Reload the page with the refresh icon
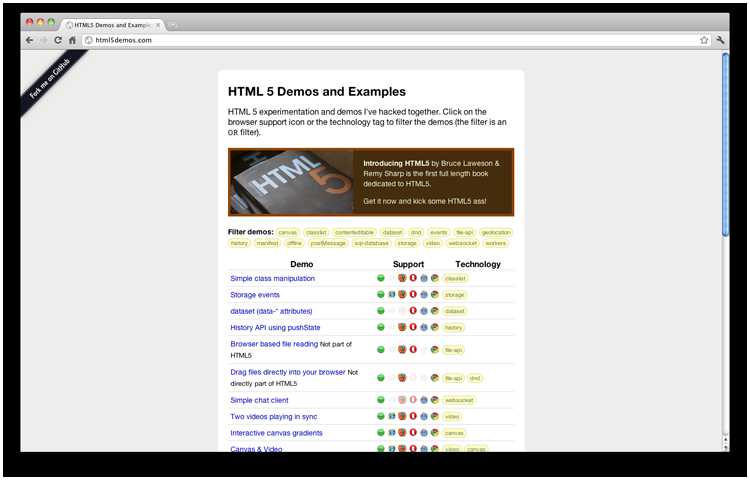750x480 pixels. pos(58,40)
